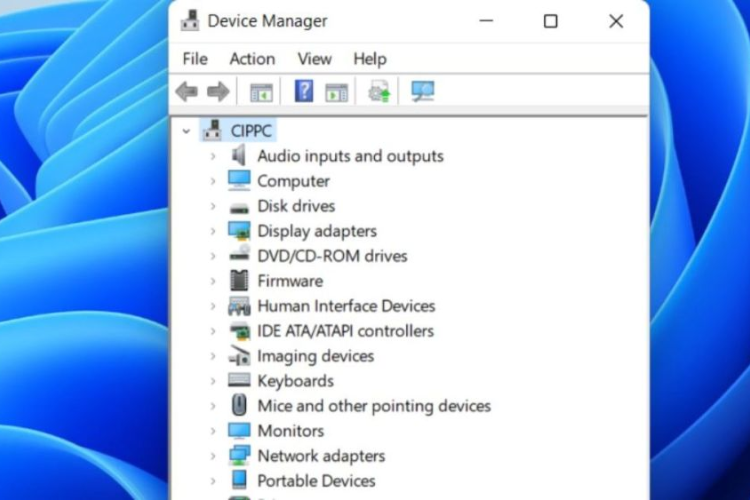This screenshot has height=500, width=750.
Task: Click the Update device driver toolbar icon
Action: coord(379,91)
